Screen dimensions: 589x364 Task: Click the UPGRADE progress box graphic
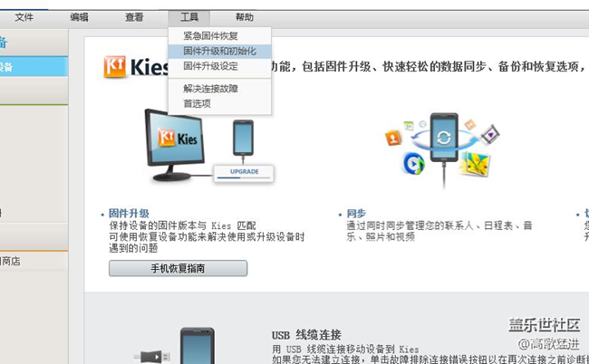point(244,173)
